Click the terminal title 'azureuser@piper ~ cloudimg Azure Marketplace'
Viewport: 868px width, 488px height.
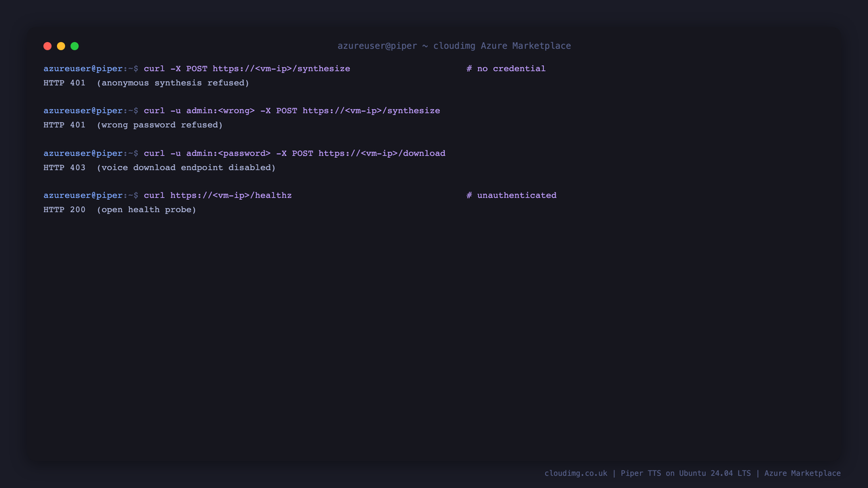pos(454,46)
